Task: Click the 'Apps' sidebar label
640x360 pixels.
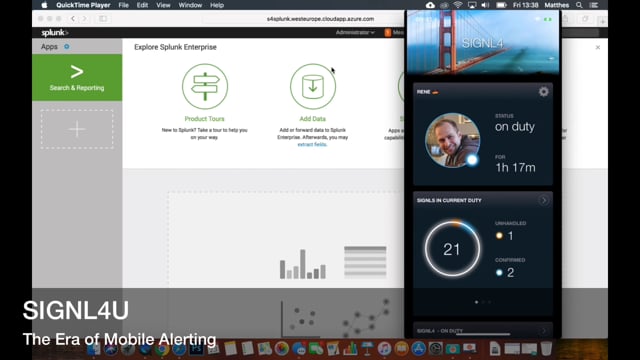Action: coord(49,47)
